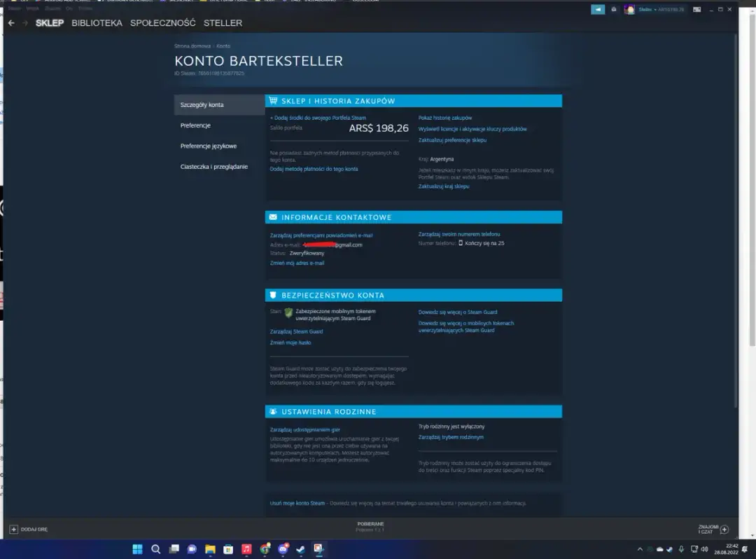This screenshot has height=559, width=756.
Task: Switch to the Biblioteka tab
Action: coord(97,22)
